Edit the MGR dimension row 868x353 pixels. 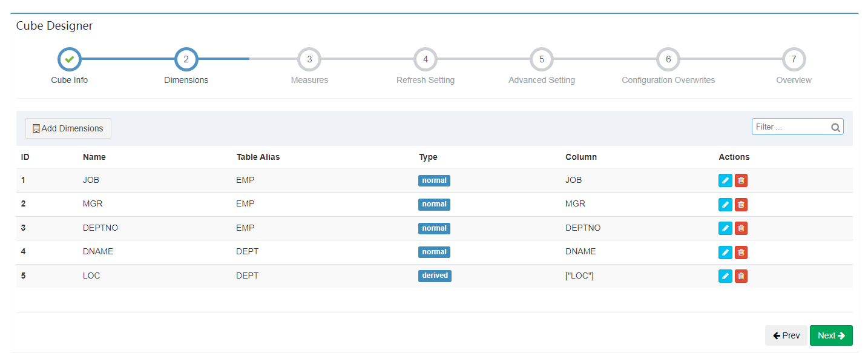tap(725, 205)
